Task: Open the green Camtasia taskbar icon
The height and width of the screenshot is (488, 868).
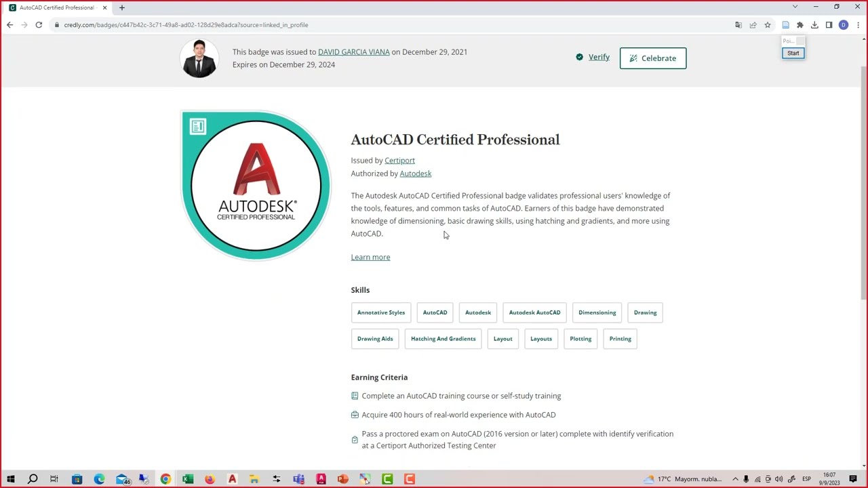Action: coord(387,479)
